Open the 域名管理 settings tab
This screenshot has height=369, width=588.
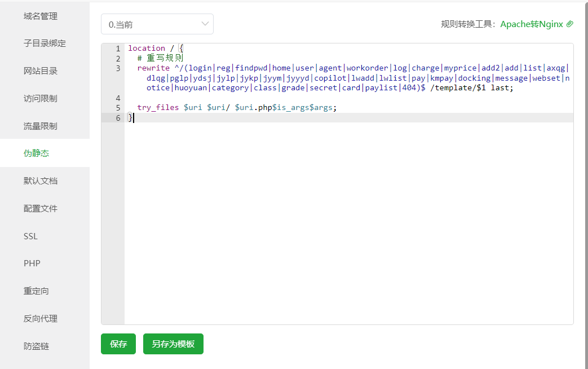point(41,16)
